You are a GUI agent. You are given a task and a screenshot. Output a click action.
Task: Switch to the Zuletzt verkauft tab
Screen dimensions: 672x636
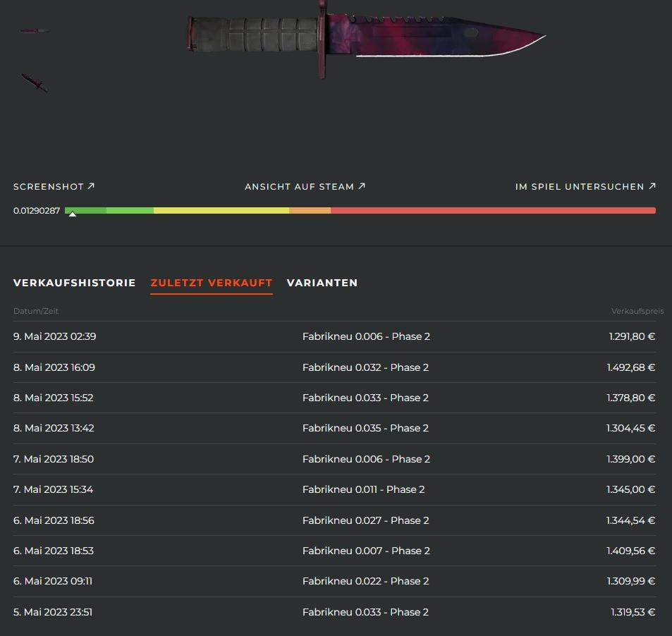point(212,283)
